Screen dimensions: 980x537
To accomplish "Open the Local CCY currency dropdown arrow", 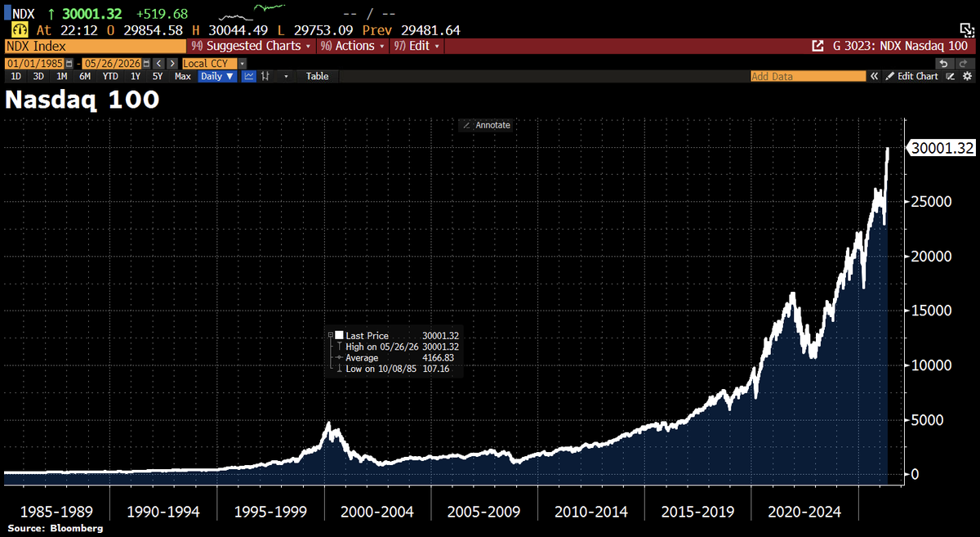I will click(x=242, y=63).
